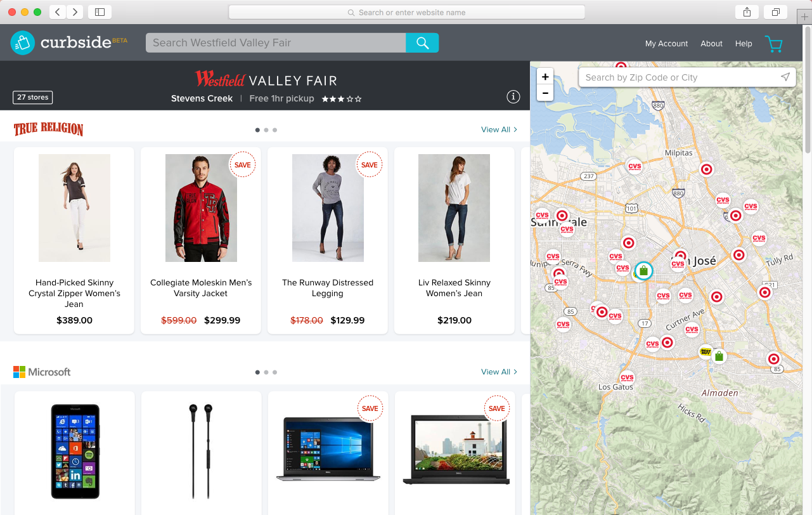
Task: Click the Curbside logo
Action: pyautogui.click(x=68, y=42)
